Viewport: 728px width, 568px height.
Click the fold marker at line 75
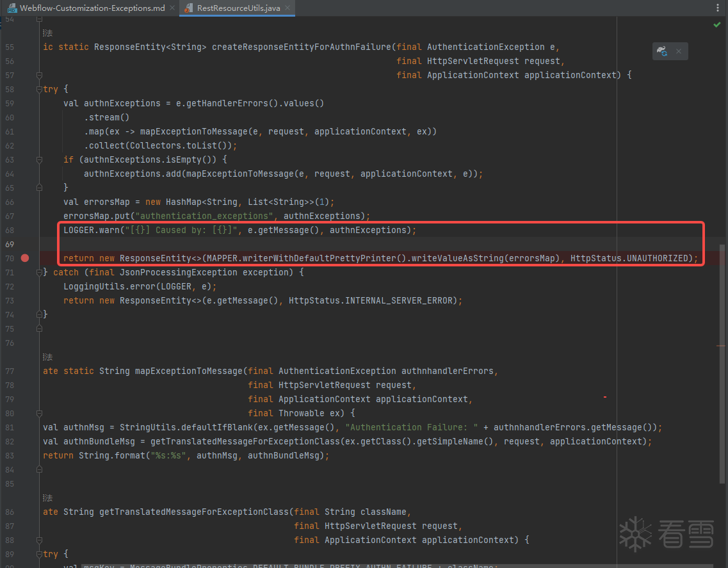40,329
